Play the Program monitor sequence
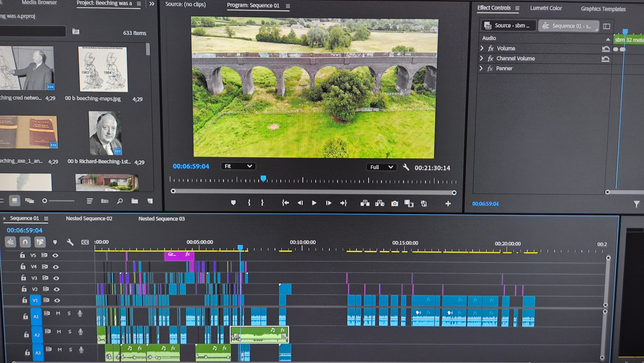The height and width of the screenshot is (363, 644). pyautogui.click(x=314, y=203)
